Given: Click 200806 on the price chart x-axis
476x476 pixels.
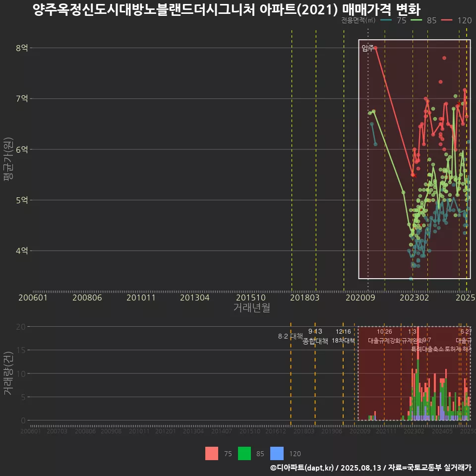Looking at the screenshot, I should click(x=87, y=297).
